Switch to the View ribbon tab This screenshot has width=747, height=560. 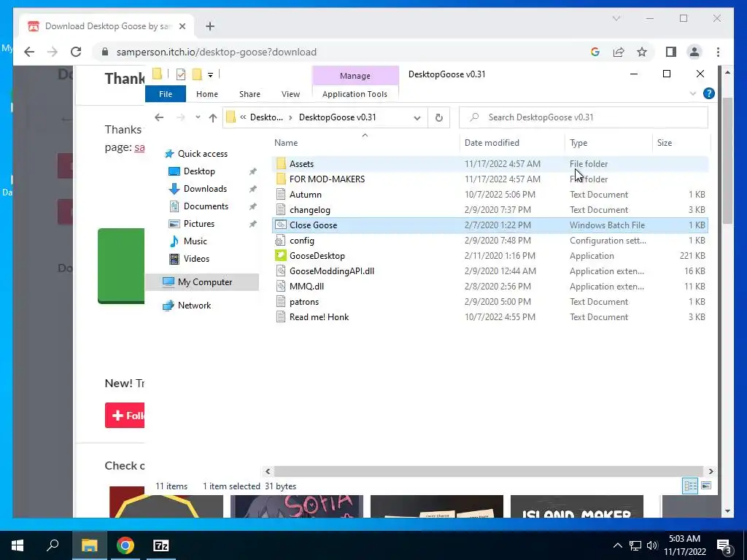(x=290, y=94)
